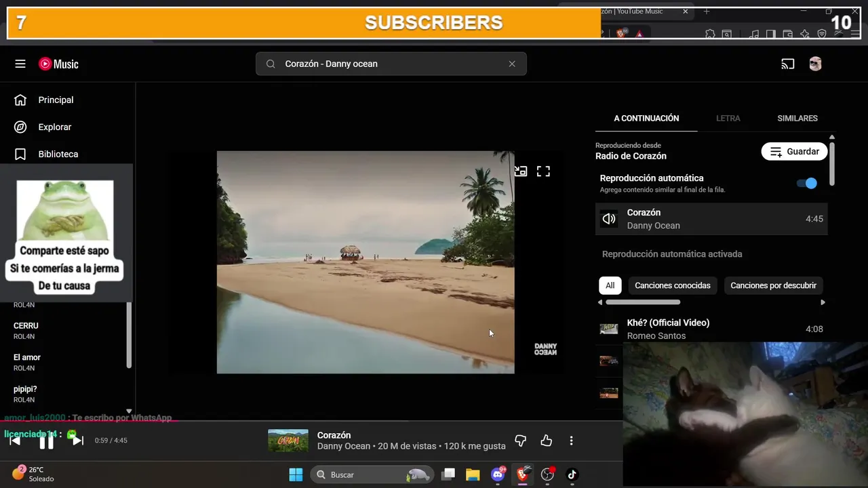Click the YouTube Music logo
The image size is (868, 488).
(x=58, y=64)
